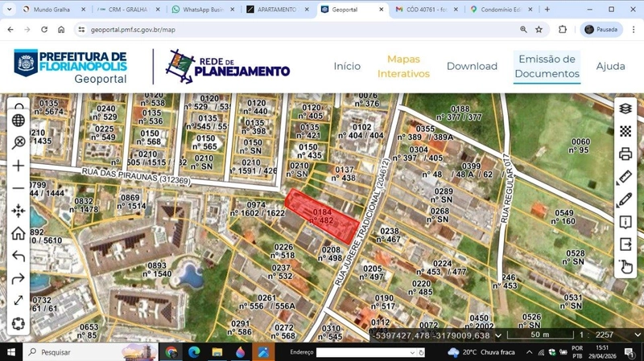Open the layers panel icon
The width and height of the screenshot is (644, 361).
[x=625, y=109]
